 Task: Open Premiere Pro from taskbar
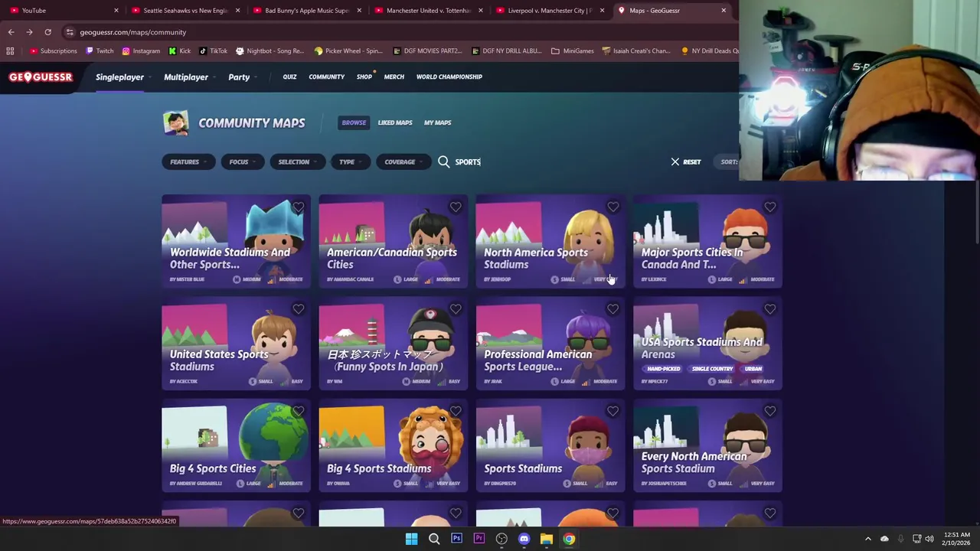pyautogui.click(x=479, y=539)
